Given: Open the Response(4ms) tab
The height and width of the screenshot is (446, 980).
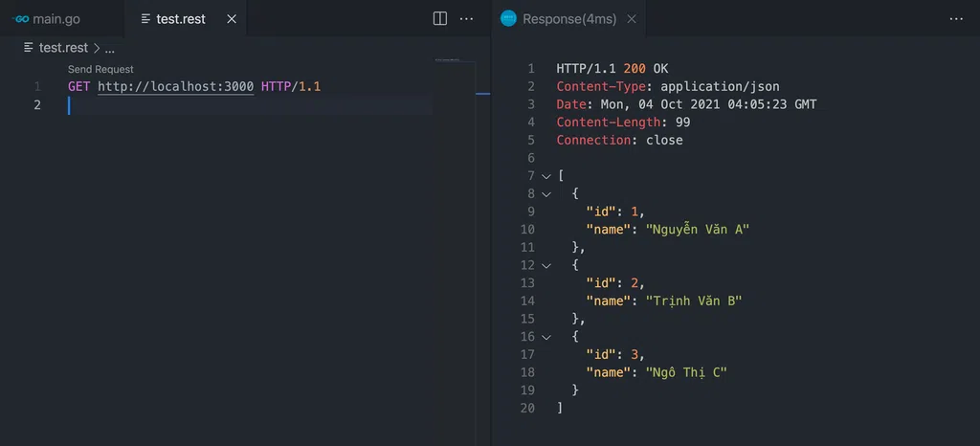Looking at the screenshot, I should (x=568, y=19).
